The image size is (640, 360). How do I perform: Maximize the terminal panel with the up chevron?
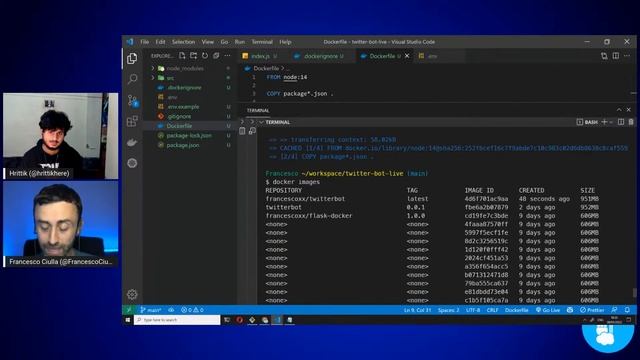[x=619, y=110]
